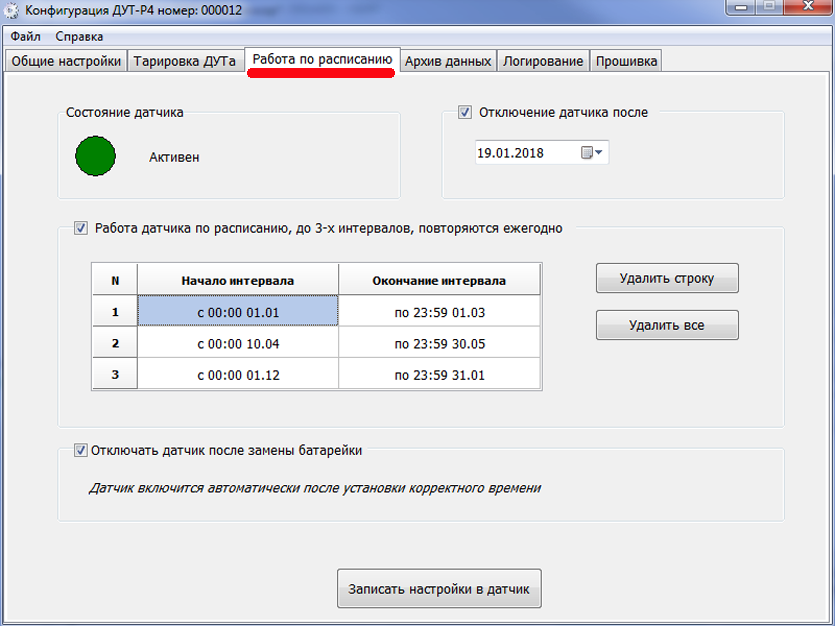Image resolution: width=835 pixels, height=626 pixels.
Task: Select cell 'по 23:59 30.05'
Action: click(x=440, y=343)
